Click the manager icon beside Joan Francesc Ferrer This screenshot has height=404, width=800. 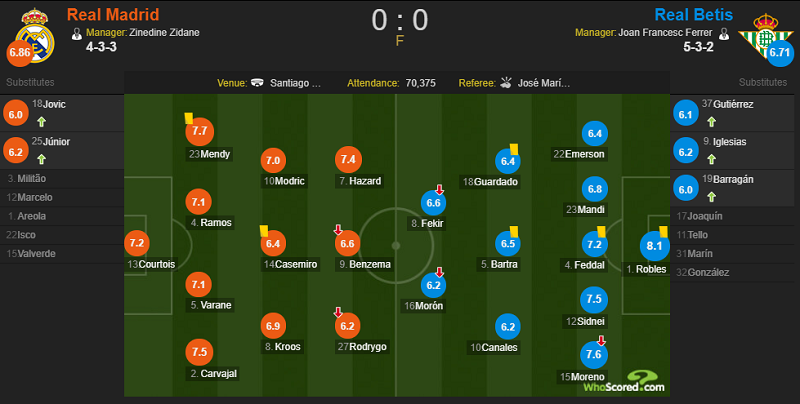point(723,34)
